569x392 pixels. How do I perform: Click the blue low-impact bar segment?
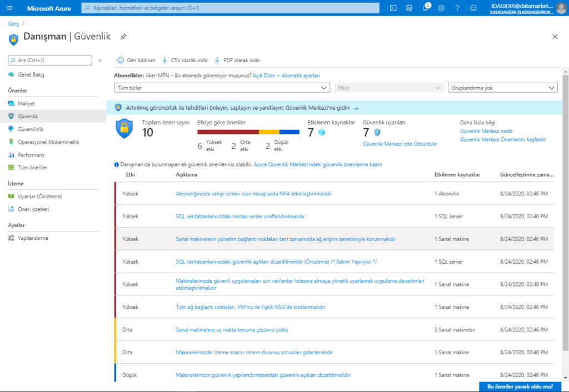(x=289, y=132)
